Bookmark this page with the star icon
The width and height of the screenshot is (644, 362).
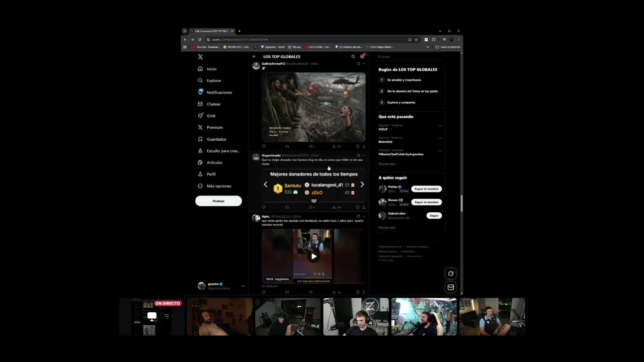(x=416, y=40)
